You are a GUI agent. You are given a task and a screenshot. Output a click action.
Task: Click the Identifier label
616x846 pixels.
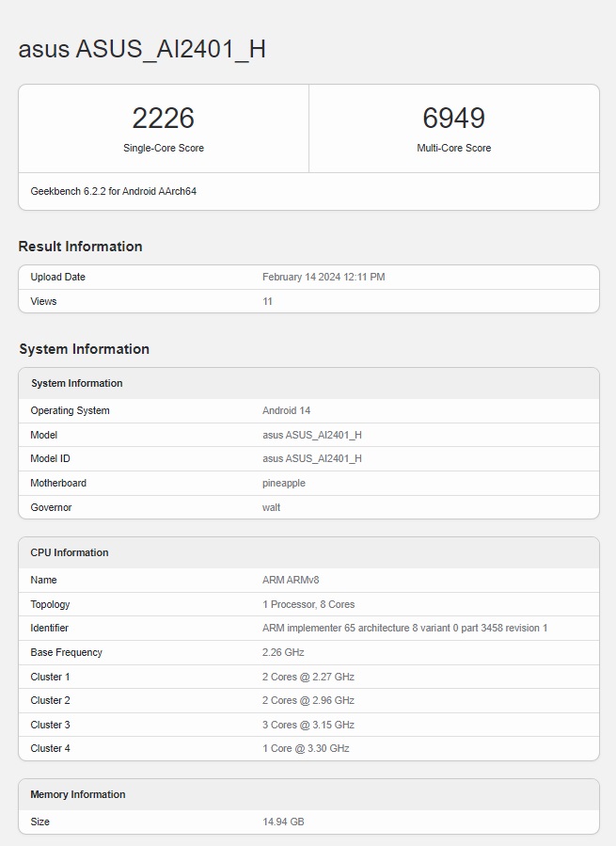point(49,628)
